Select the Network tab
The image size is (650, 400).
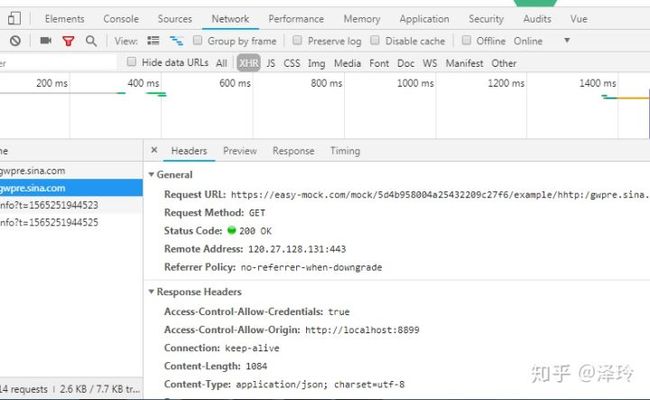[x=230, y=19]
